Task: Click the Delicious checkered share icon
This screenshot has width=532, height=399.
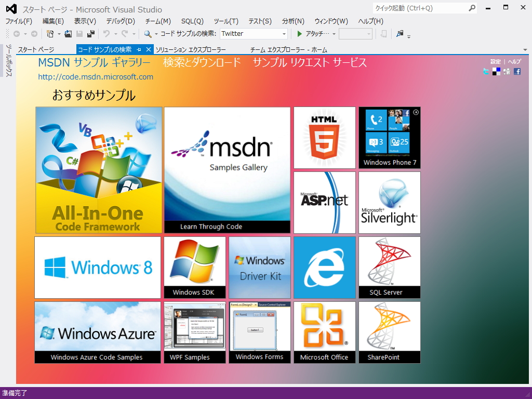Action: (496, 71)
